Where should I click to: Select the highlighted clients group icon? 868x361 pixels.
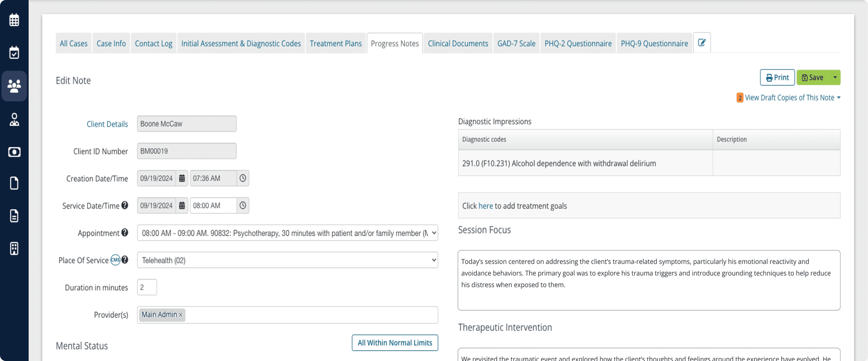[14, 86]
